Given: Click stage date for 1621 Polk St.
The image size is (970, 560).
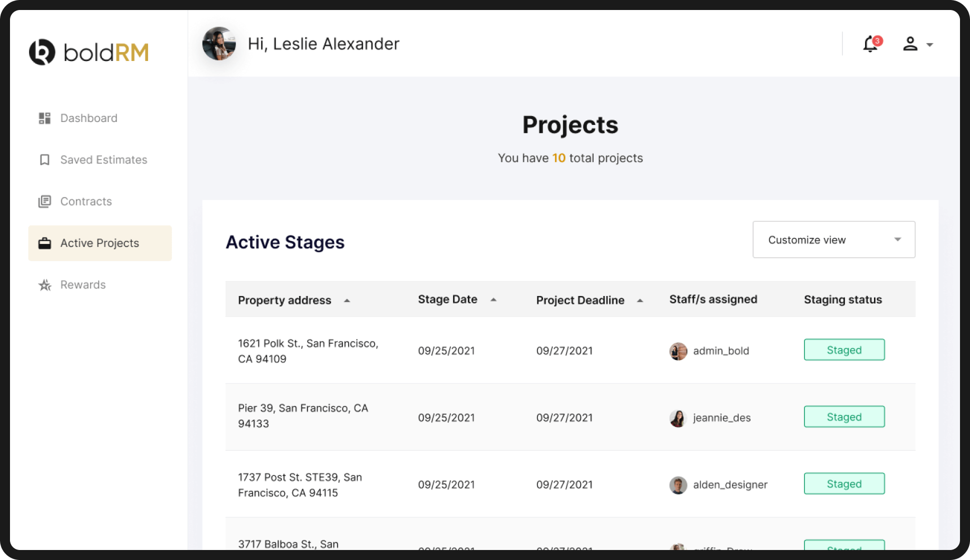Looking at the screenshot, I should [x=446, y=351].
